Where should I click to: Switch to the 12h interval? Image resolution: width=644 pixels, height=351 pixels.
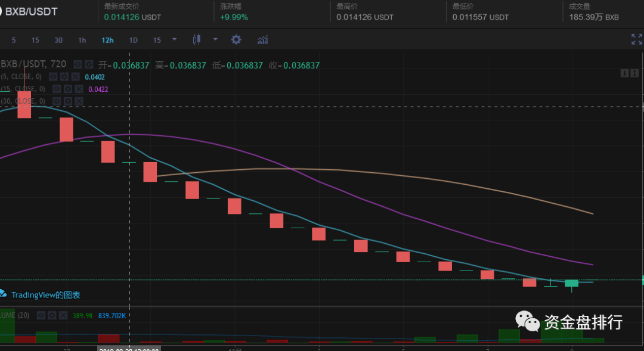click(x=107, y=41)
